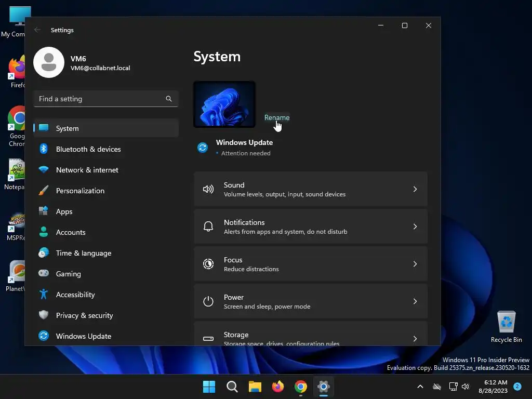Click the Time & language clock icon
Screen dimensions: 532x399
44,253
